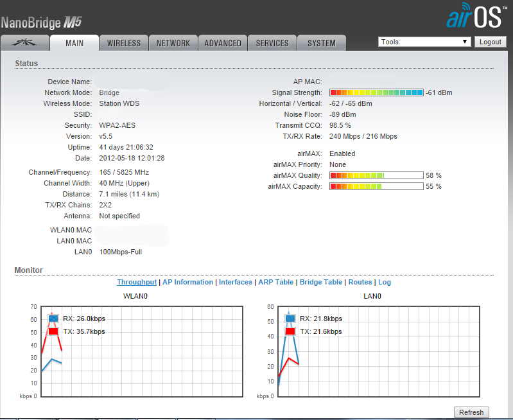
Task: Click the airMAX Priority value None
Action: [338, 164]
